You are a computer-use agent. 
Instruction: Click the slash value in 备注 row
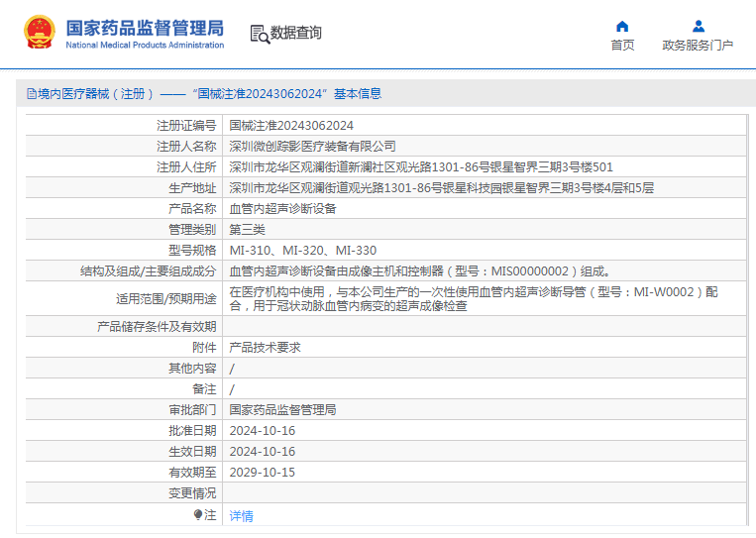click(232, 389)
